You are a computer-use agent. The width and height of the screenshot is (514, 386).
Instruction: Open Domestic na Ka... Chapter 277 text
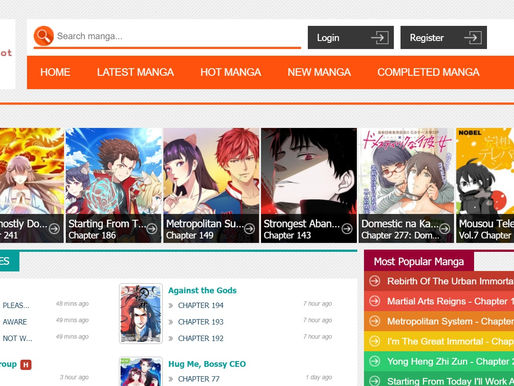(x=400, y=235)
